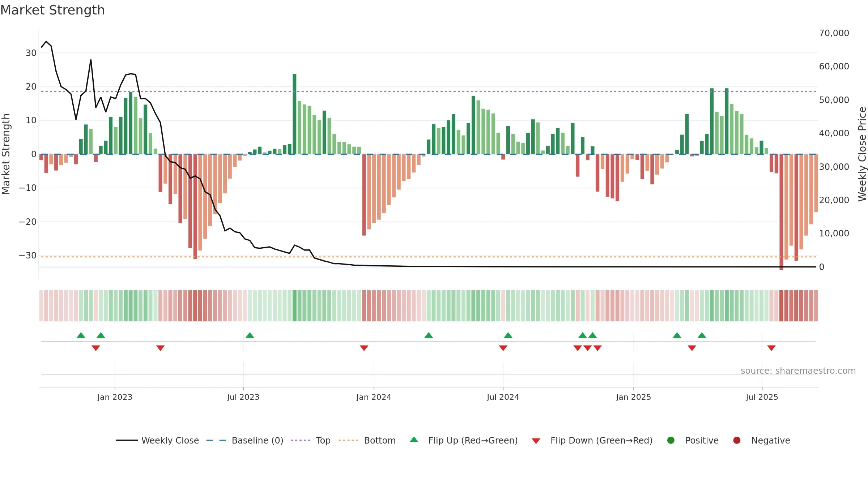Click the 10,000 right axis tick label
The height and width of the screenshot is (488, 868).
click(x=834, y=234)
